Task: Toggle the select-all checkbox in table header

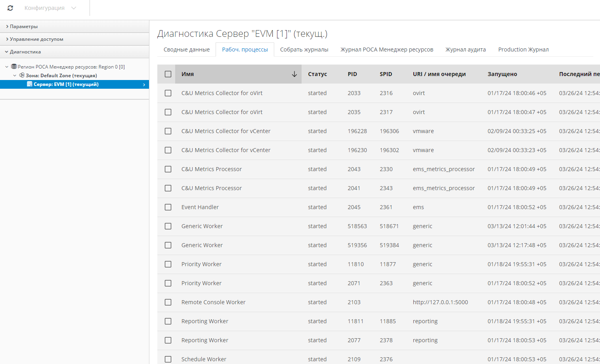Action: click(168, 74)
